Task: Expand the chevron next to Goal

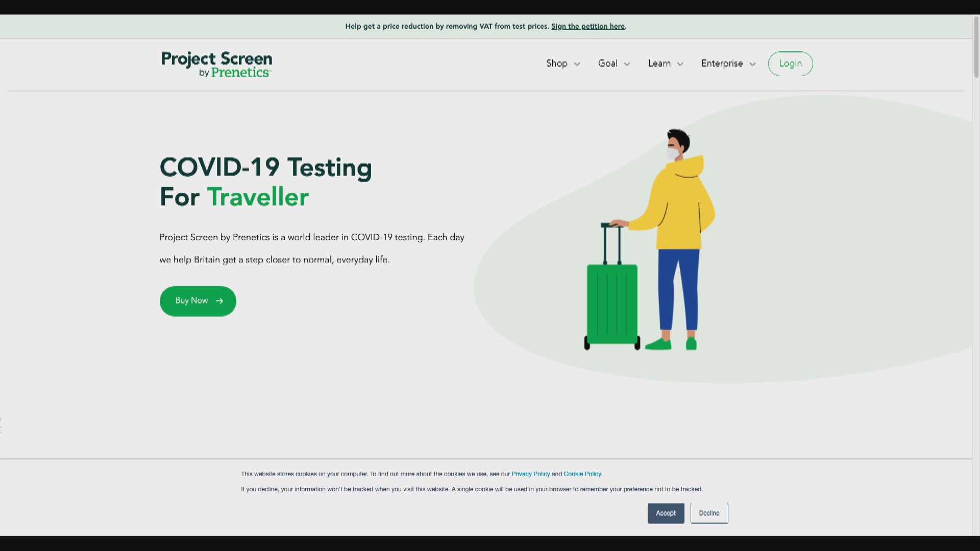Action: pyautogui.click(x=627, y=64)
